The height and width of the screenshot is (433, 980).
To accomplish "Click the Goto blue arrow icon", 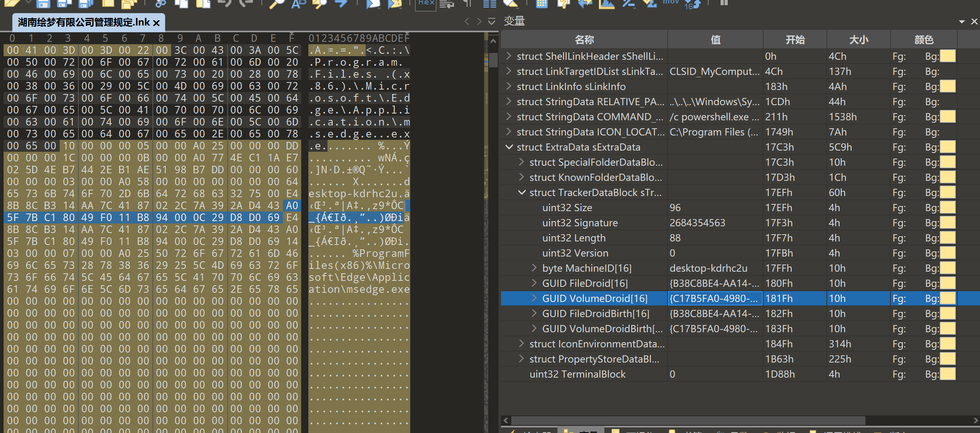I will (x=341, y=4).
